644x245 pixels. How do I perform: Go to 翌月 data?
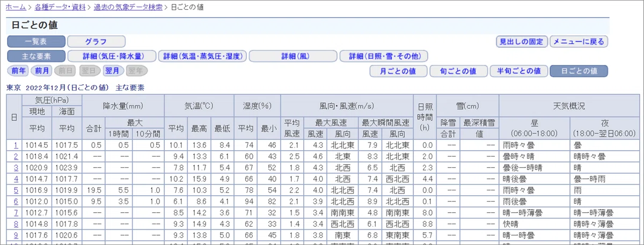[x=113, y=70]
